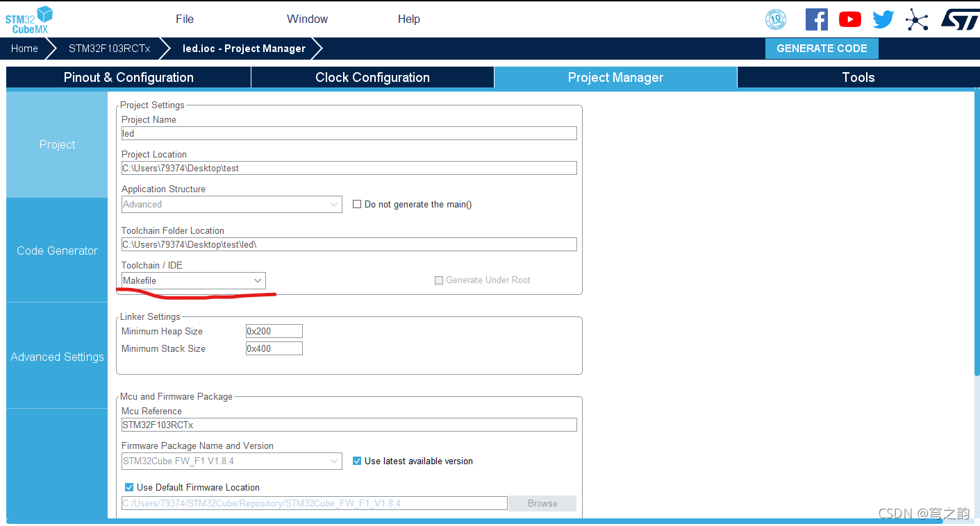Open the Application Structure dropdown
This screenshot has height=526, width=980.
click(x=232, y=204)
